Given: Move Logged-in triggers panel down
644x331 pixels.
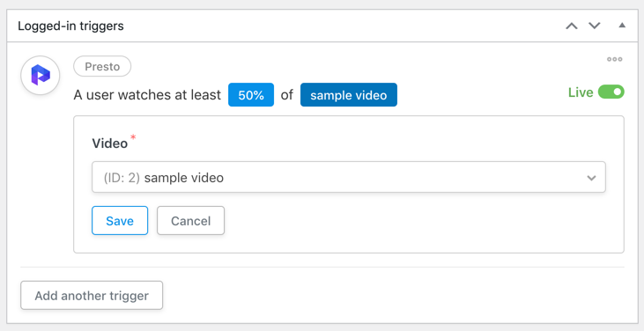Looking at the screenshot, I should tap(595, 26).
